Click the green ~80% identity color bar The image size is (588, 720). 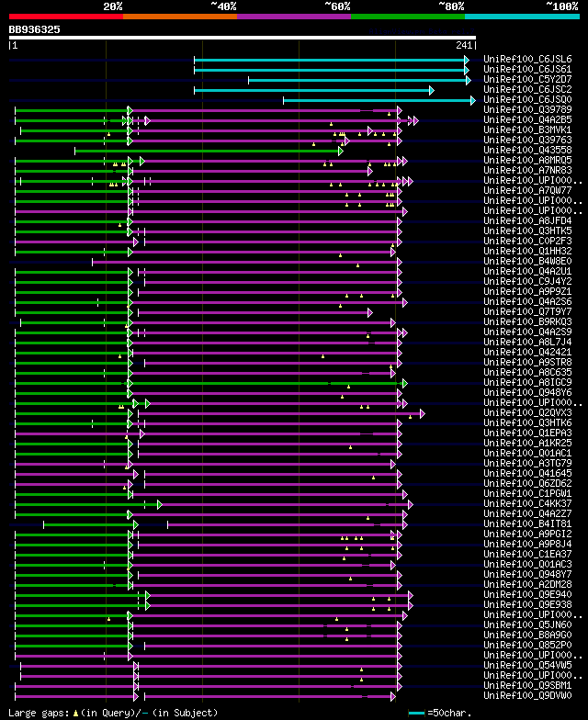(408, 17)
